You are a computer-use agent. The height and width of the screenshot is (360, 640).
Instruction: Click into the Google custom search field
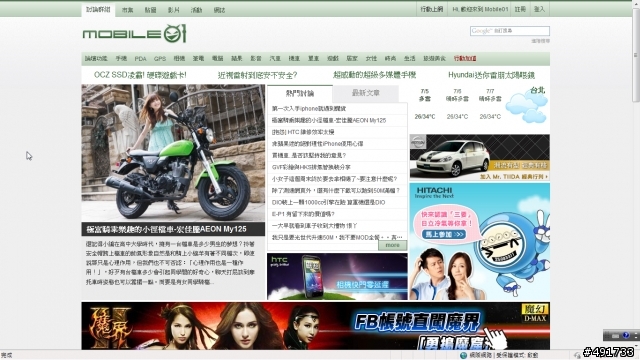510,31
